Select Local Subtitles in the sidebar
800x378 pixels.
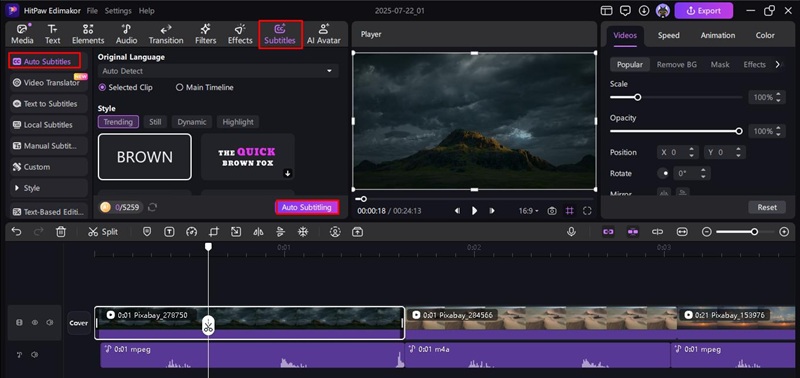(x=48, y=124)
